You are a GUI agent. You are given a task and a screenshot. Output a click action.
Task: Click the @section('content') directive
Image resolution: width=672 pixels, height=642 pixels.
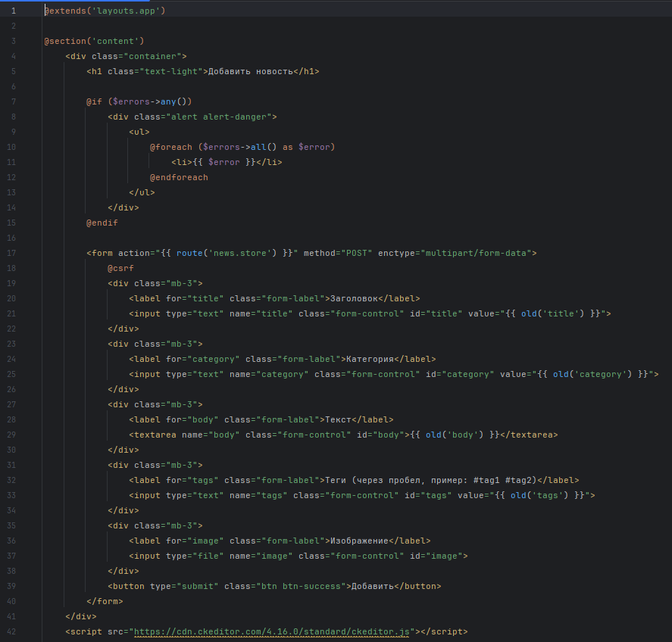coord(94,41)
